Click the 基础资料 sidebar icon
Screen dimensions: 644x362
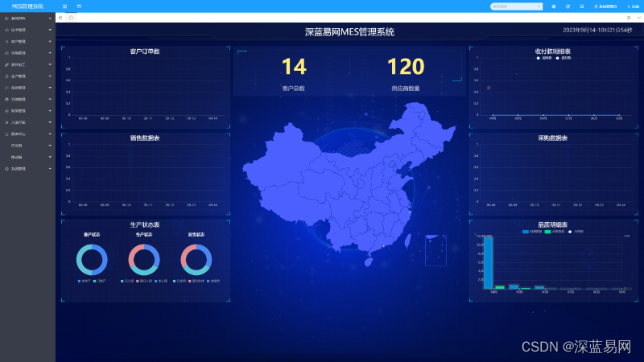(6, 19)
